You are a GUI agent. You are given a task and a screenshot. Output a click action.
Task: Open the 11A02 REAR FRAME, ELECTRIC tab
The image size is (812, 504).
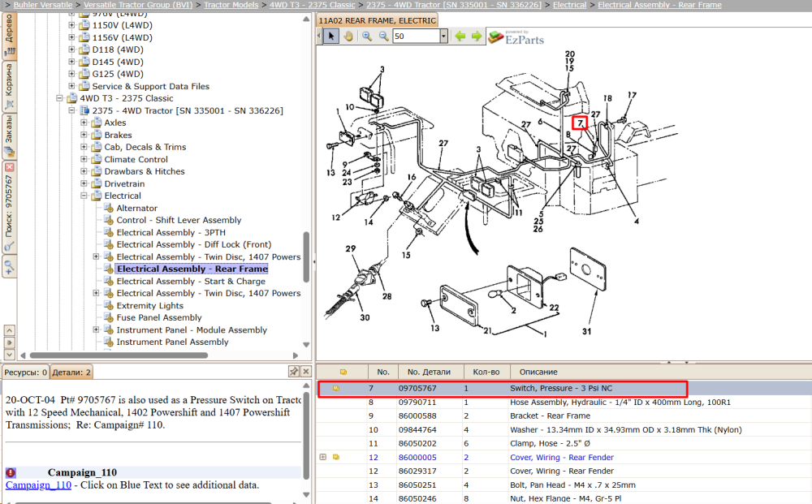click(x=377, y=21)
